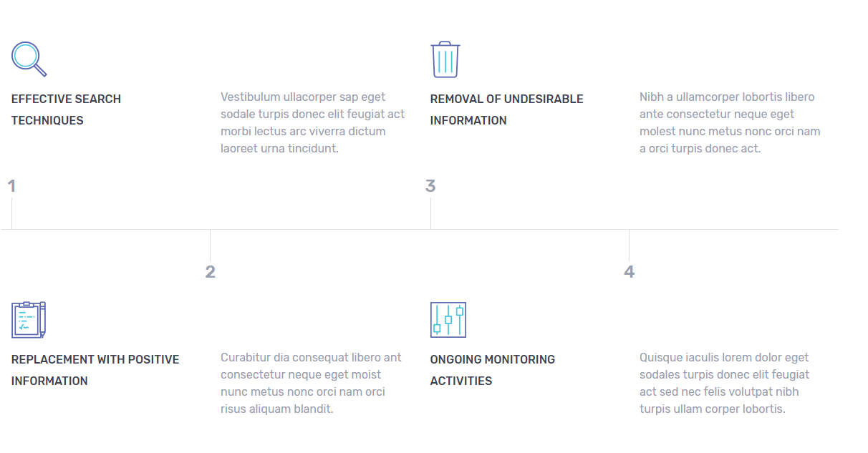
Task: Click the paragraph starting 'Curabitur dia consequat'
Action: [311, 383]
